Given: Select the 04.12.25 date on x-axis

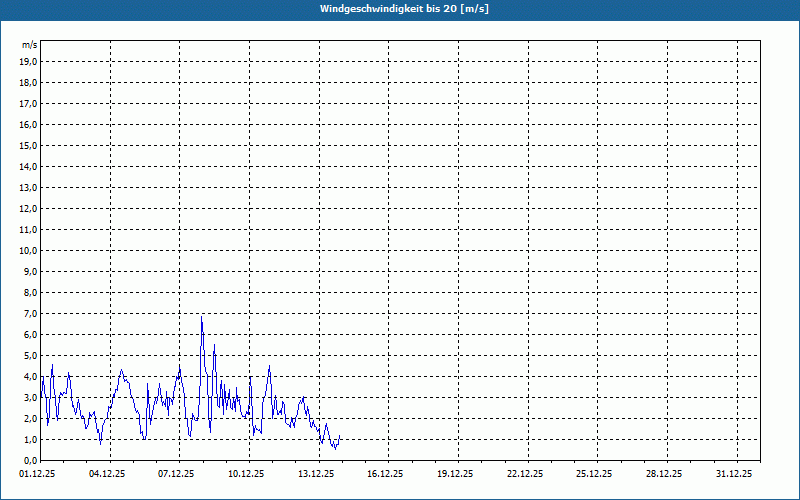Looking at the screenshot, I should [107, 474].
